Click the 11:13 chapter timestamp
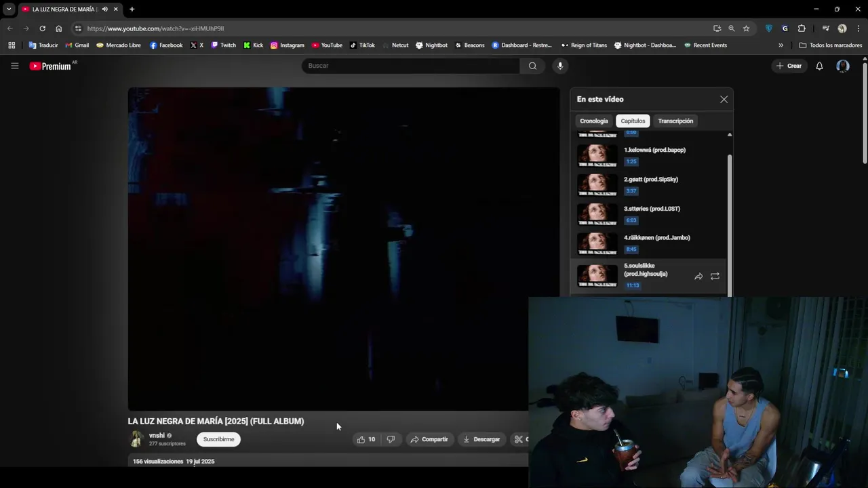Image resolution: width=868 pixels, height=488 pixels. 633,285
